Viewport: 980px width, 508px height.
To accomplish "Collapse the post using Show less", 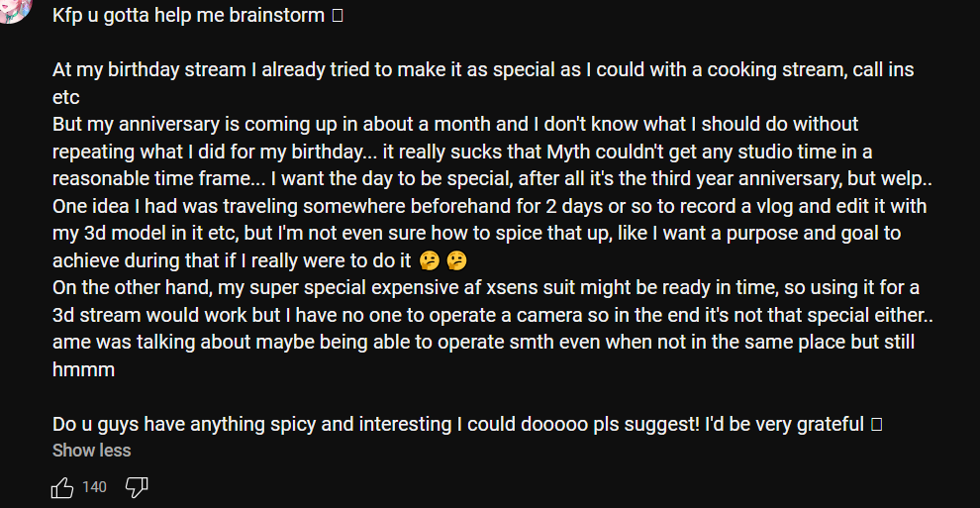I will point(91,451).
